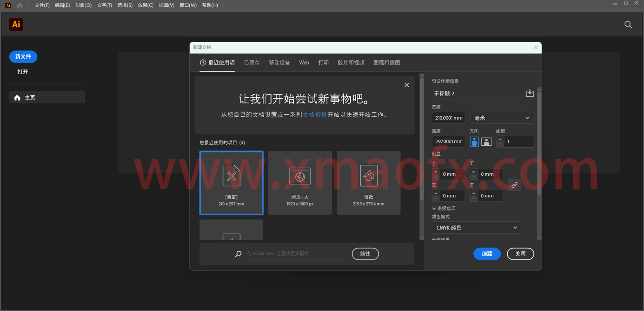Click 打开 in the left sidebar

(23, 72)
